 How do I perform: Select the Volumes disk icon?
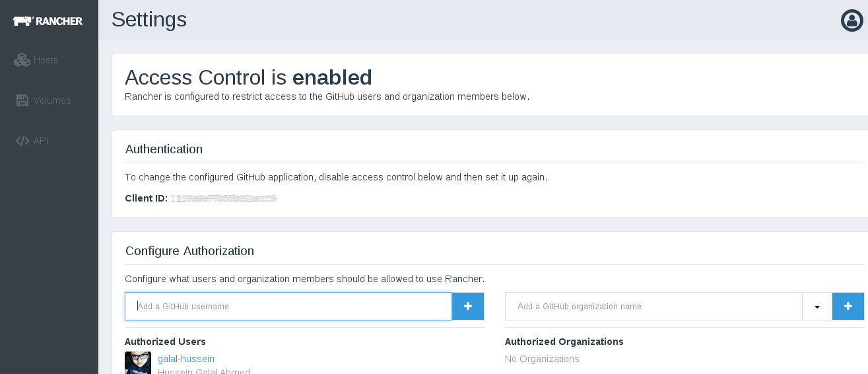(x=22, y=100)
